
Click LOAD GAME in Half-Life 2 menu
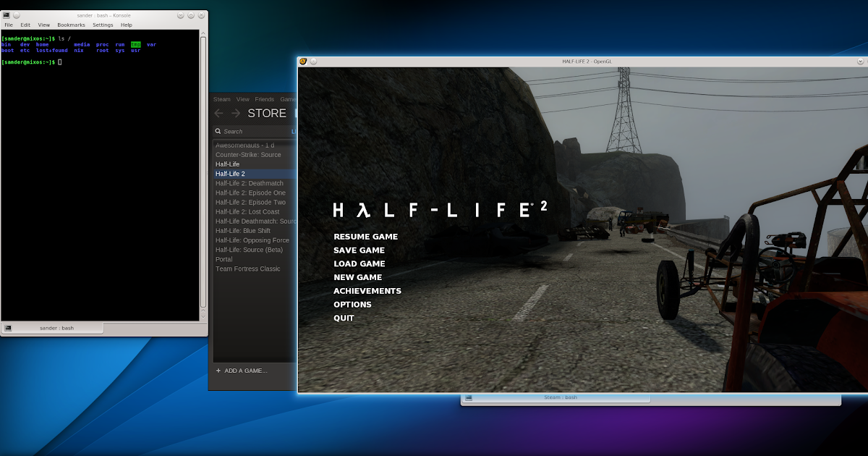[x=359, y=264]
